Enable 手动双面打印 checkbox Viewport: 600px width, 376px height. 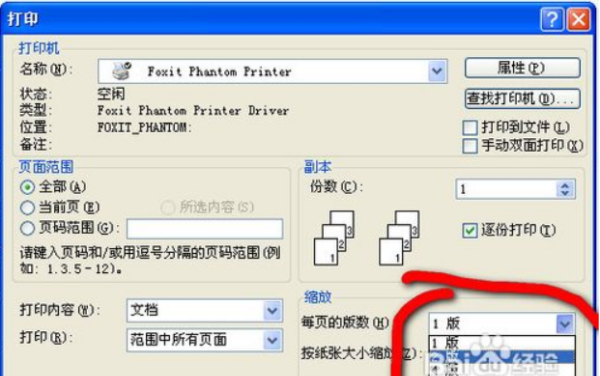[x=470, y=146]
